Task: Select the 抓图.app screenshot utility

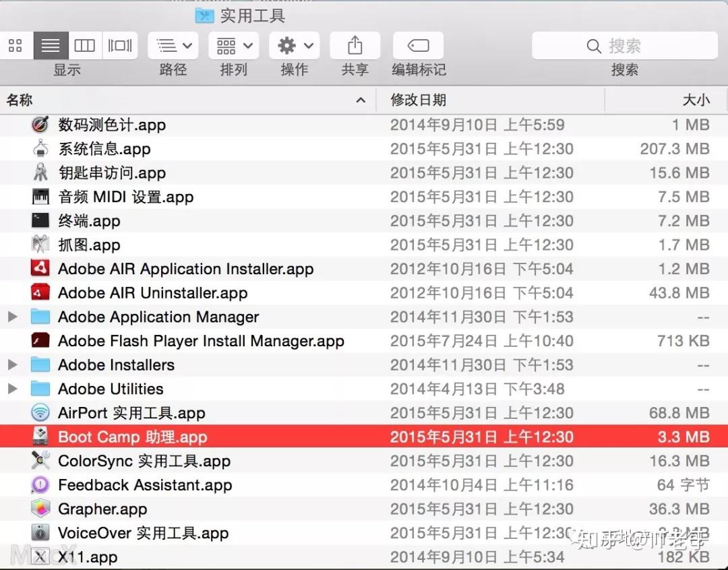Action: [88, 245]
